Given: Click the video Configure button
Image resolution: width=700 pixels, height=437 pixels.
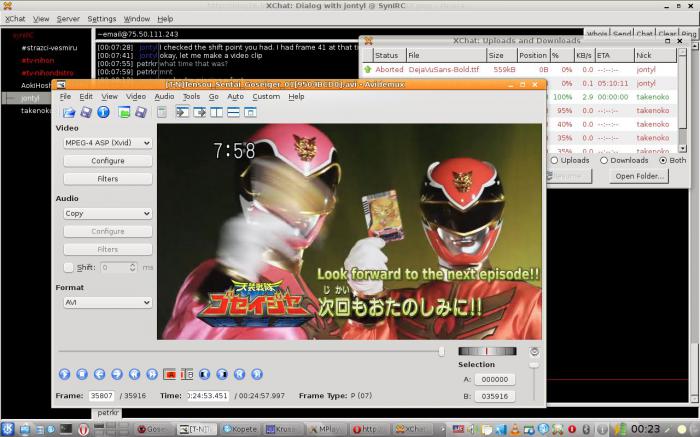Looking at the screenshot, I should [x=108, y=161].
